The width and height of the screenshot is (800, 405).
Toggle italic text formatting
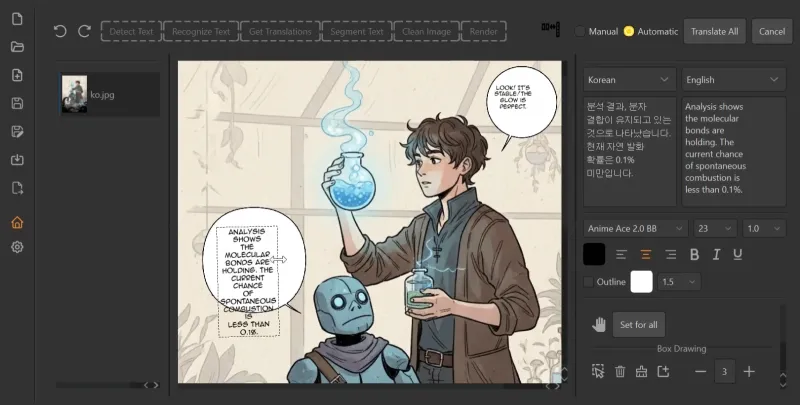coord(716,254)
